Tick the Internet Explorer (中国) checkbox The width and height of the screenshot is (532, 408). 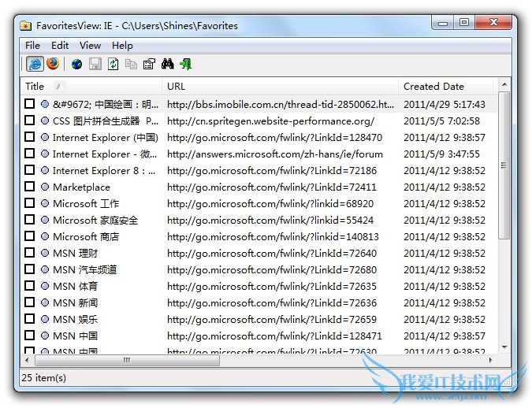(x=29, y=137)
